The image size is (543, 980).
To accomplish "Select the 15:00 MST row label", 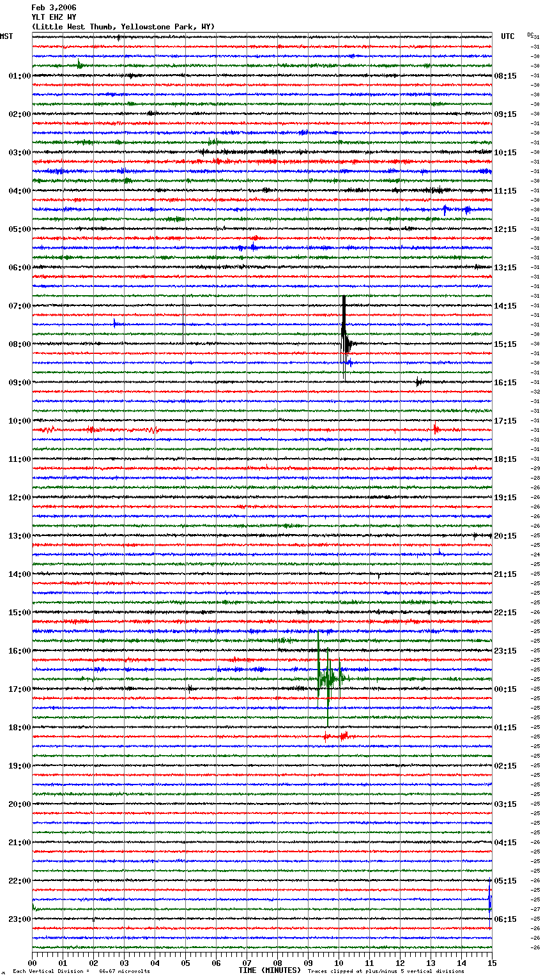I will pos(20,613).
